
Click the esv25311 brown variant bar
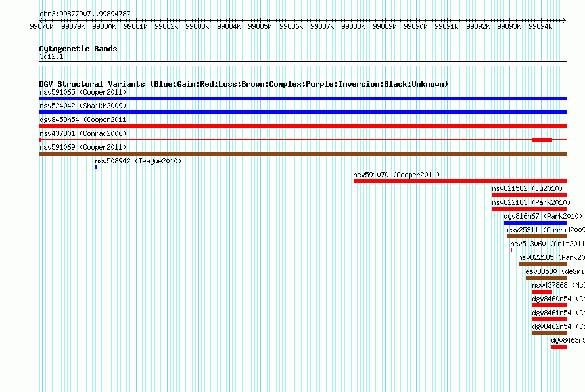[x=537, y=236]
